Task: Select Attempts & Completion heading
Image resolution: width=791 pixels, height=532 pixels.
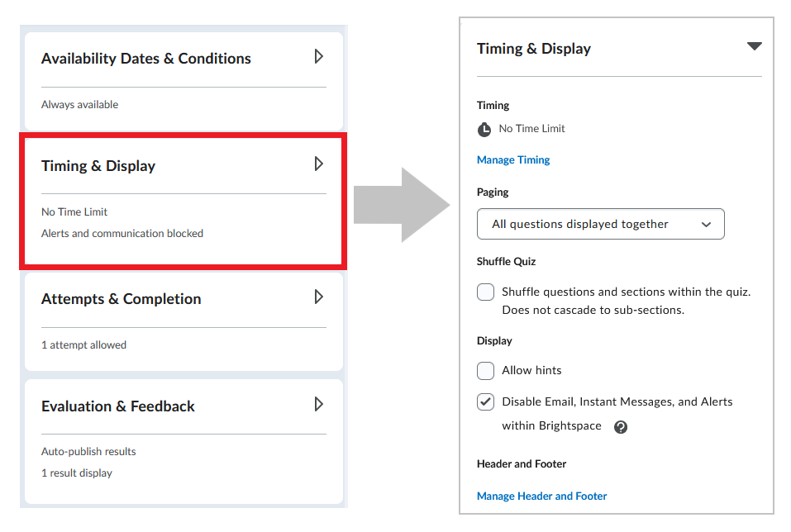Action: [x=121, y=299]
